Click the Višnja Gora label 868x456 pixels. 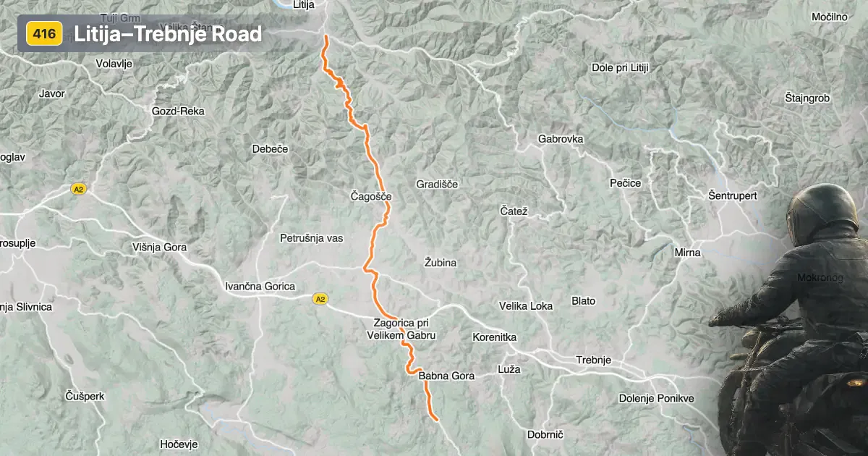click(159, 248)
